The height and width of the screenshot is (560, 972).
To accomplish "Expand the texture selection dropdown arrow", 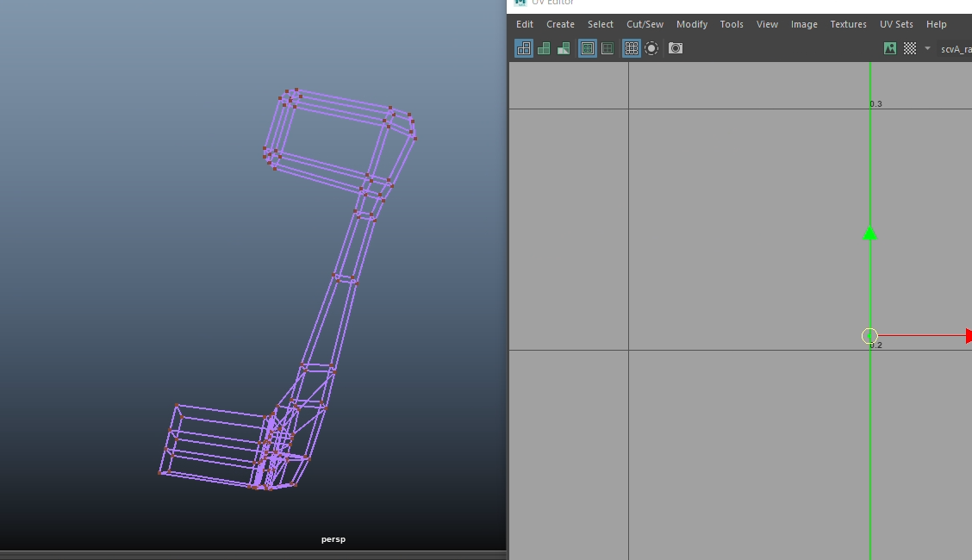I will [x=927, y=48].
